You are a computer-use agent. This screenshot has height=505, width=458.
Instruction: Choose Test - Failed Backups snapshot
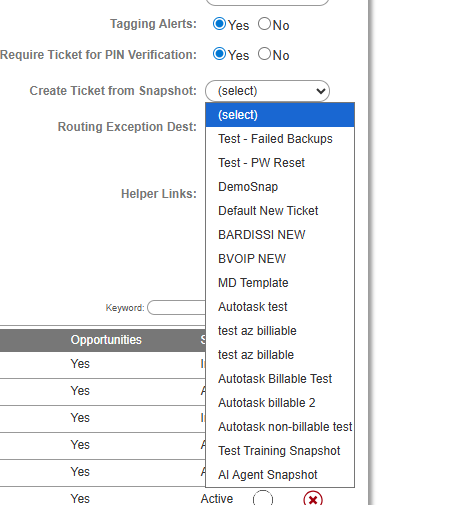click(280, 139)
